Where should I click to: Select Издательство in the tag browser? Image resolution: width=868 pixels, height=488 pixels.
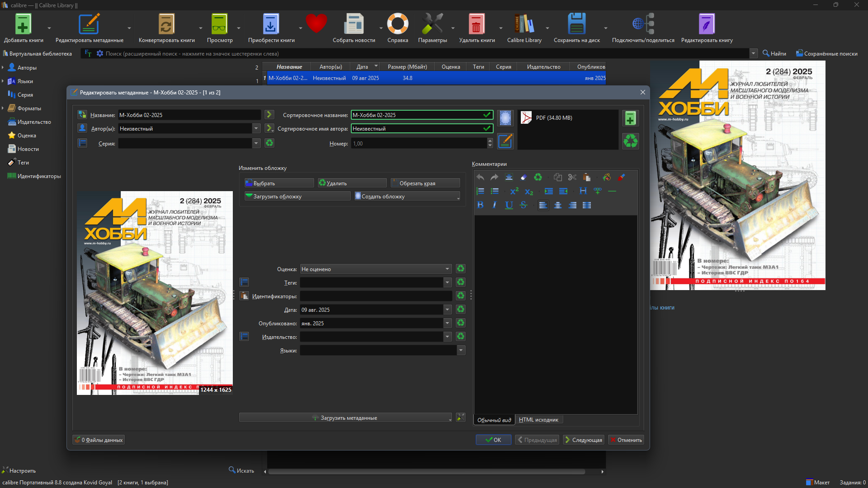pos(34,122)
